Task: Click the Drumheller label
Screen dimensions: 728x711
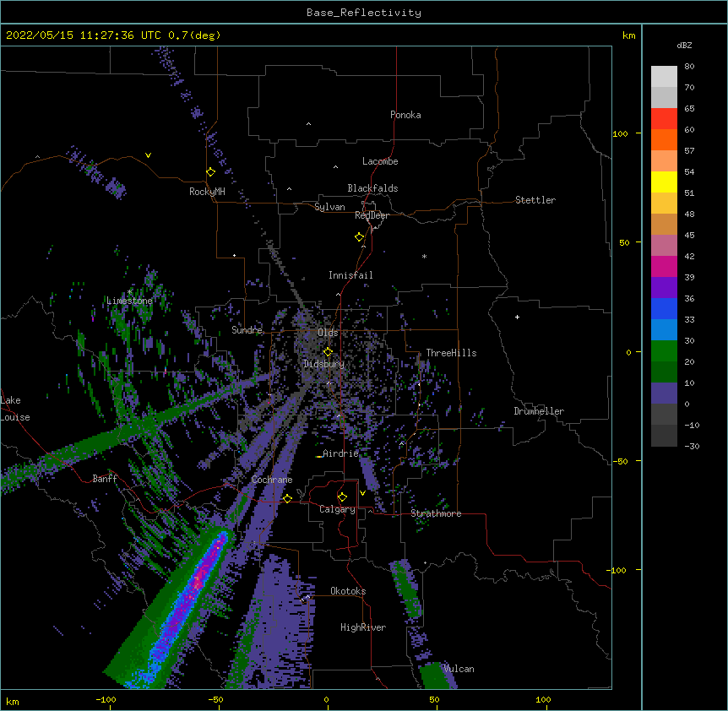Action: pos(539,411)
